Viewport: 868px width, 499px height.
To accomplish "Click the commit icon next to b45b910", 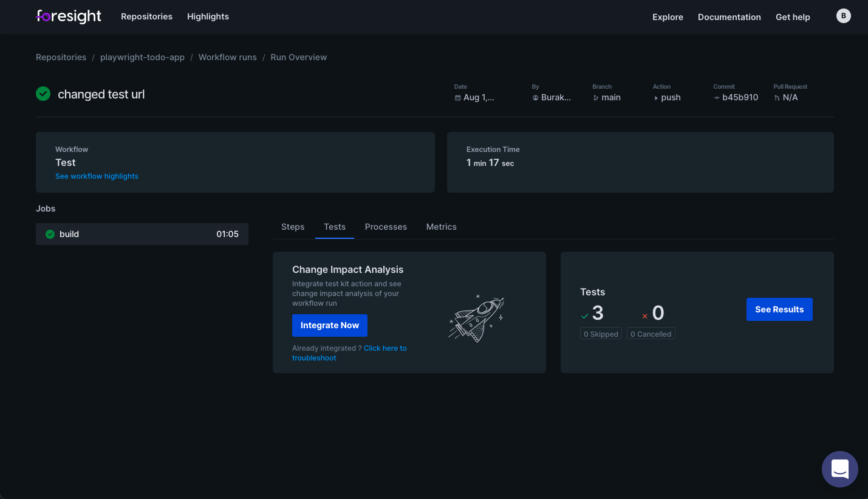I will (x=717, y=98).
